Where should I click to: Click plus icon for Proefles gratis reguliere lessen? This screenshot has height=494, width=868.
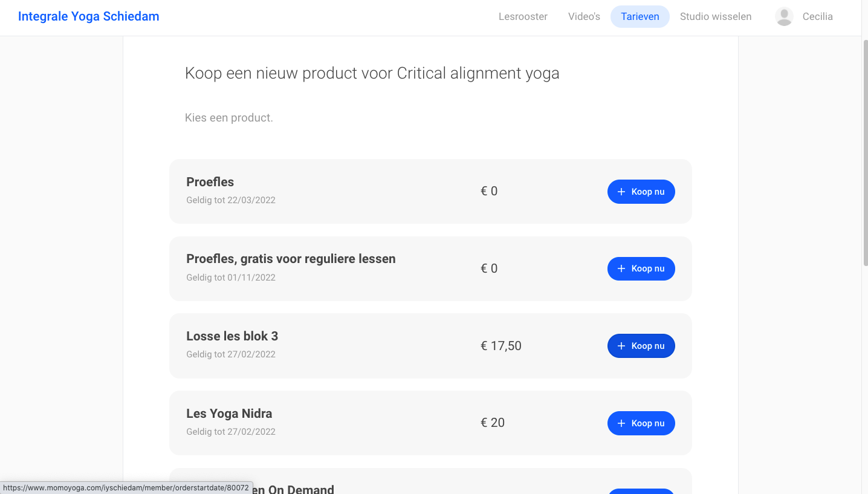(x=621, y=268)
